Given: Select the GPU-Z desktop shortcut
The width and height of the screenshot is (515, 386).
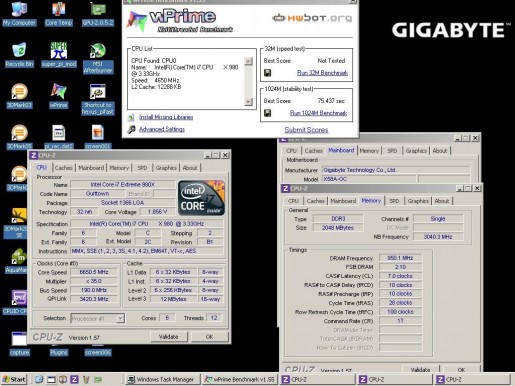Looking at the screenshot, I should [x=98, y=14].
